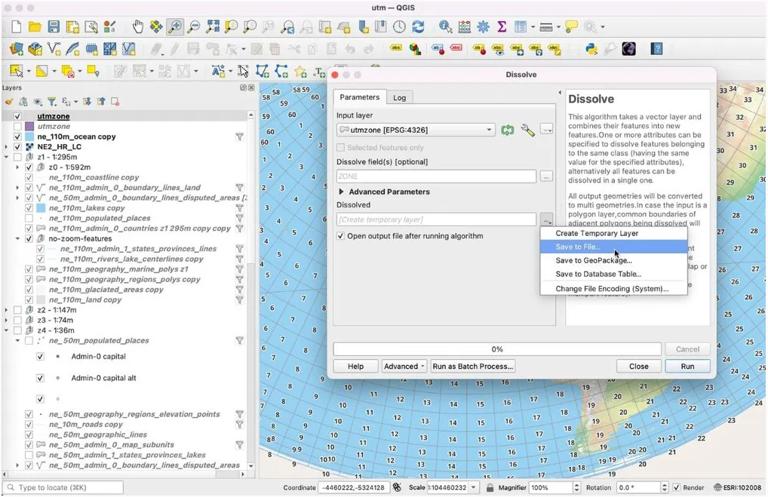Screen dimensions: 768x497
Task: Toggle visibility of ne_110m_ocean copy layer
Action: click(x=18, y=137)
